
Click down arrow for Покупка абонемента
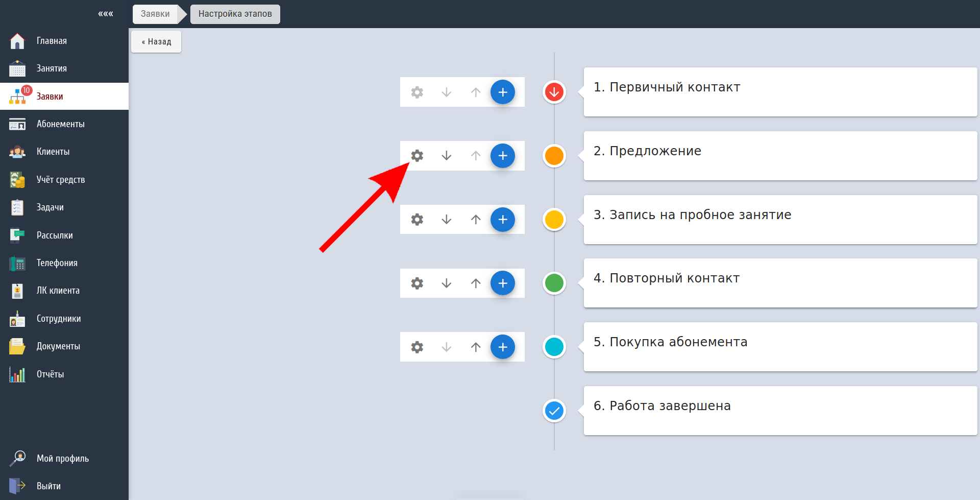pyautogui.click(x=447, y=347)
